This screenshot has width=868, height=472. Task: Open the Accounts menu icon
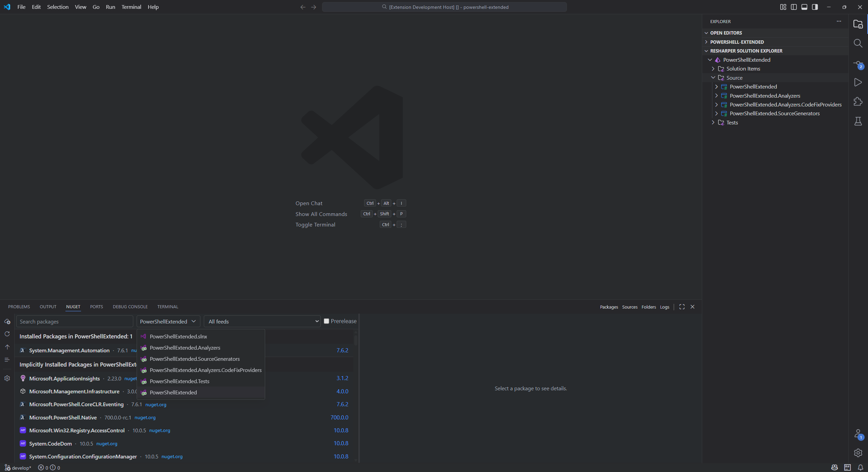[x=858, y=434]
